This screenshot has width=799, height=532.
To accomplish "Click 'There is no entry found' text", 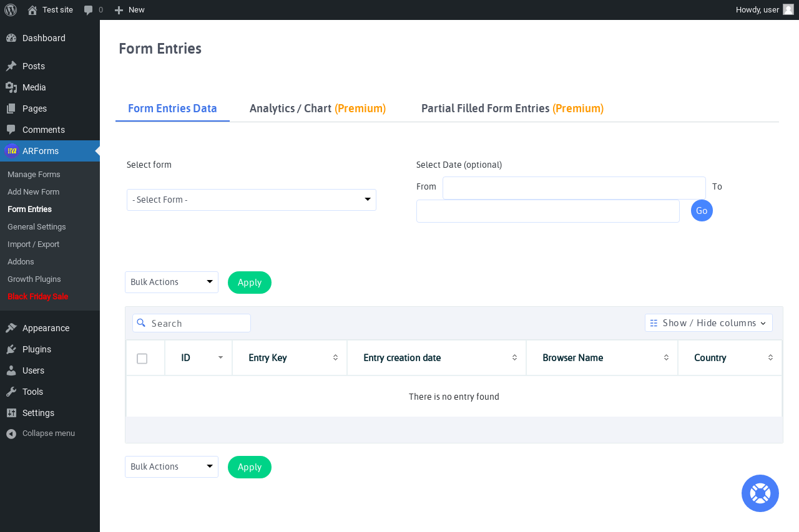I will [454, 397].
